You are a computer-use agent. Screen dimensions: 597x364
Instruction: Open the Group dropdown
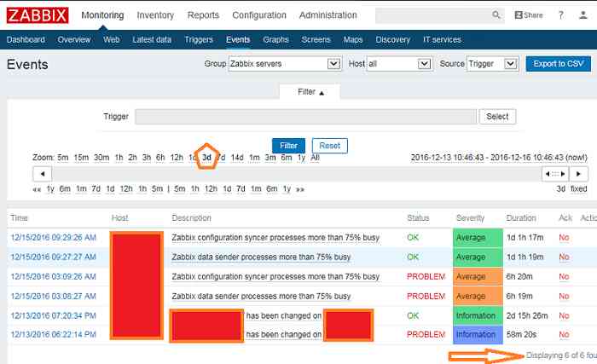(x=285, y=64)
